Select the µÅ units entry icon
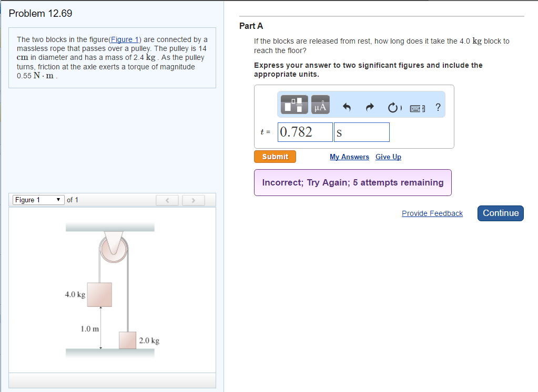This screenshot has height=392, width=538. (x=320, y=105)
